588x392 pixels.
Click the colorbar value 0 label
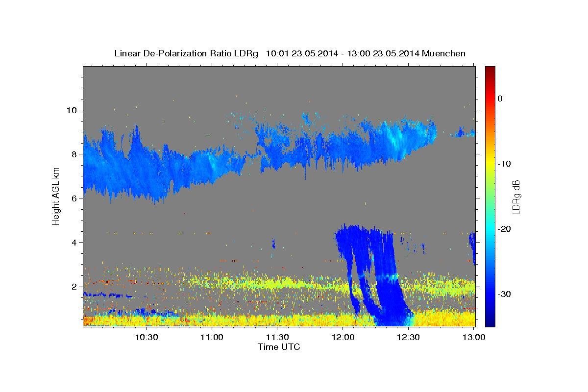(x=500, y=98)
